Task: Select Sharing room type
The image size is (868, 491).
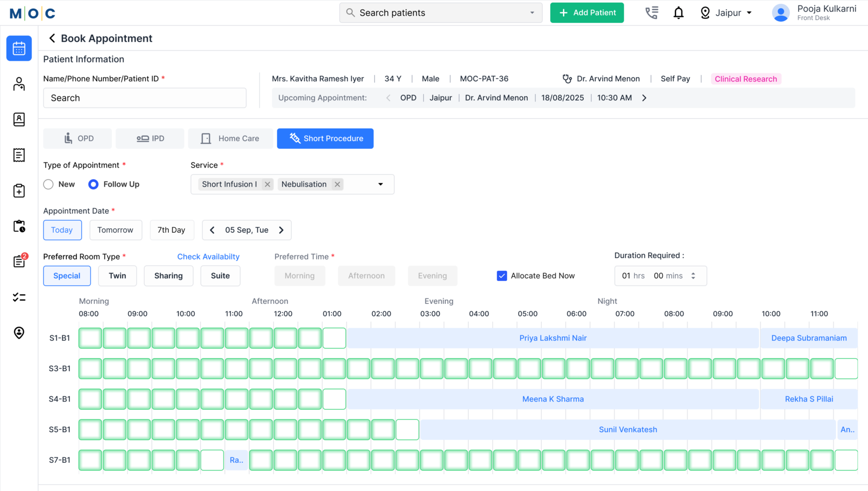Action: [168, 276]
